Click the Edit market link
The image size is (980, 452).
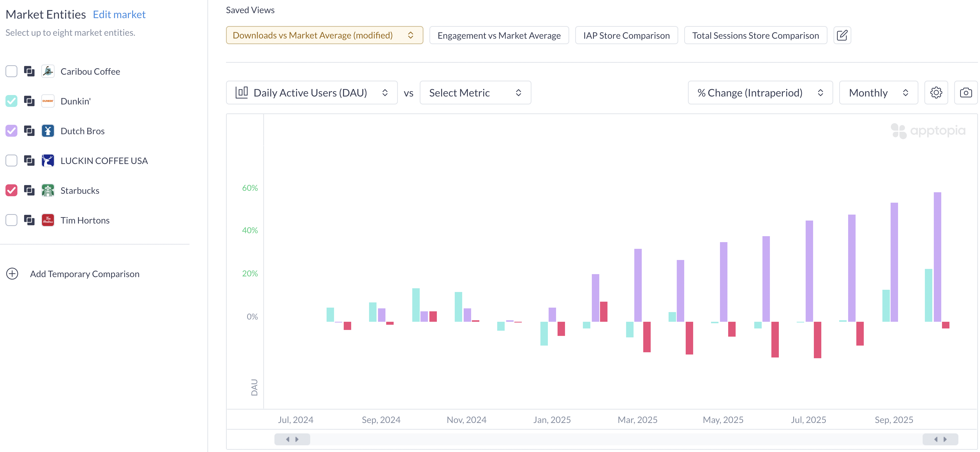[x=119, y=14]
